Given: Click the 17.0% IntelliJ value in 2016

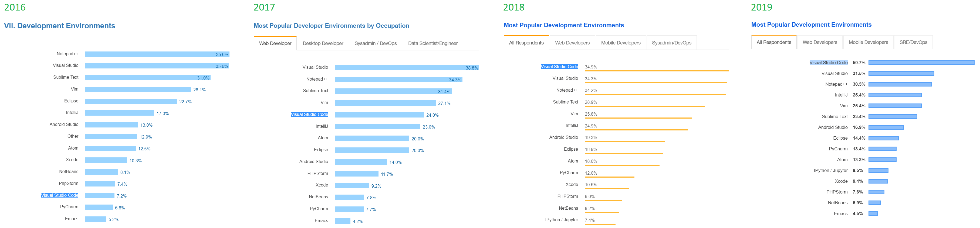Looking at the screenshot, I should tap(163, 114).
